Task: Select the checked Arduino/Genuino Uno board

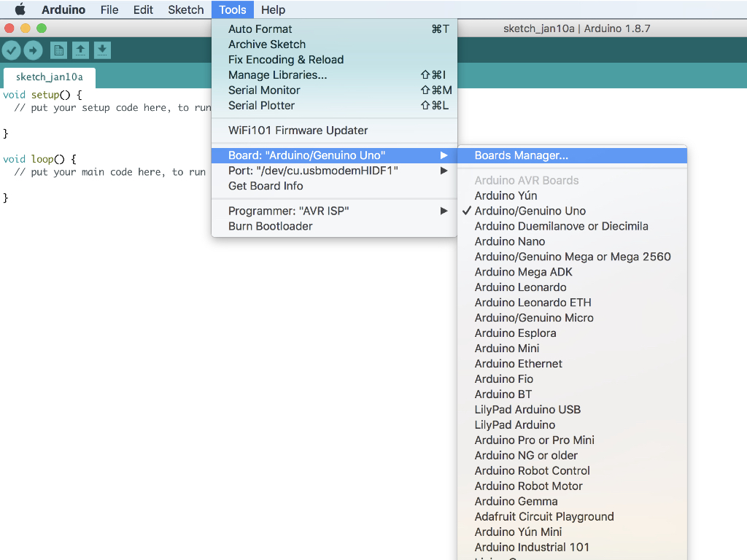Action: 572,211
